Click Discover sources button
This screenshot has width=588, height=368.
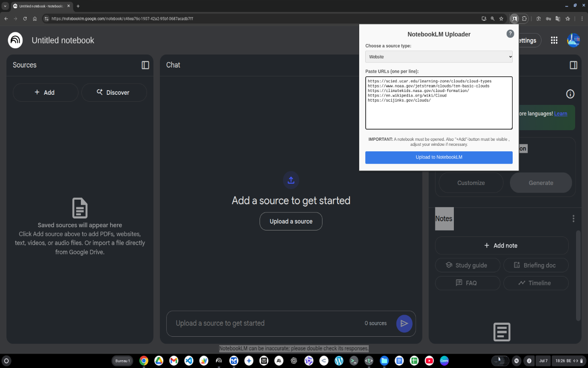coord(114,92)
